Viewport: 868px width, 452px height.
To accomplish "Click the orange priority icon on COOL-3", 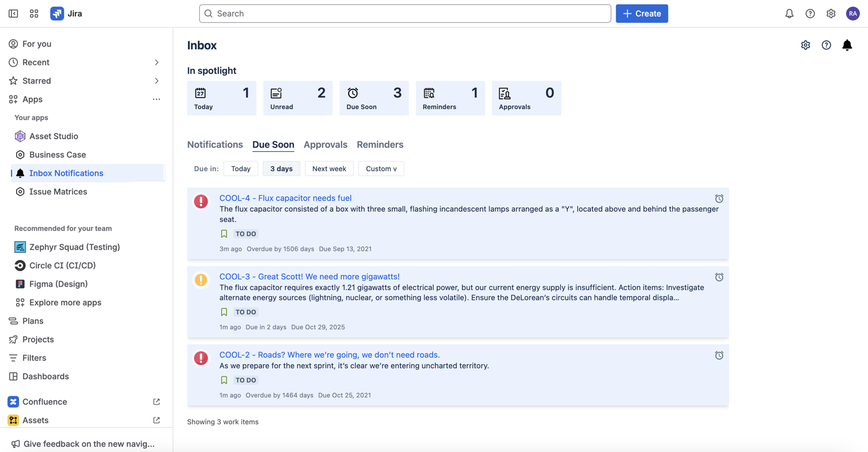I will tap(201, 280).
